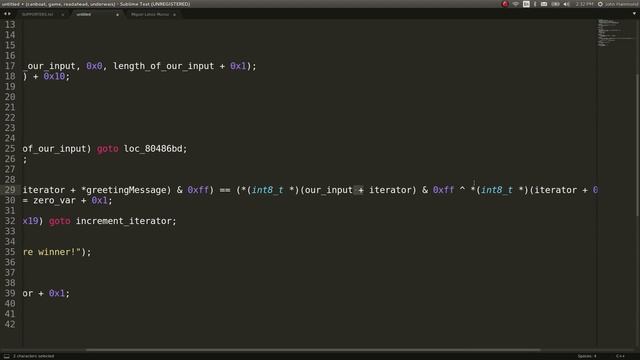Image resolution: width=640 pixels, height=360 pixels.
Task: Click the tab navigation arrows left of tabs
Action: (7, 14)
